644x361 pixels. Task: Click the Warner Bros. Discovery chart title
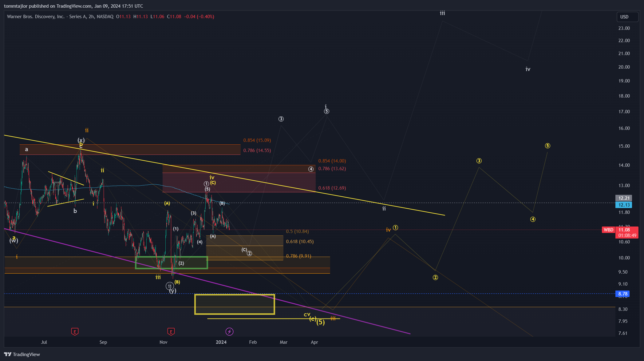point(60,17)
